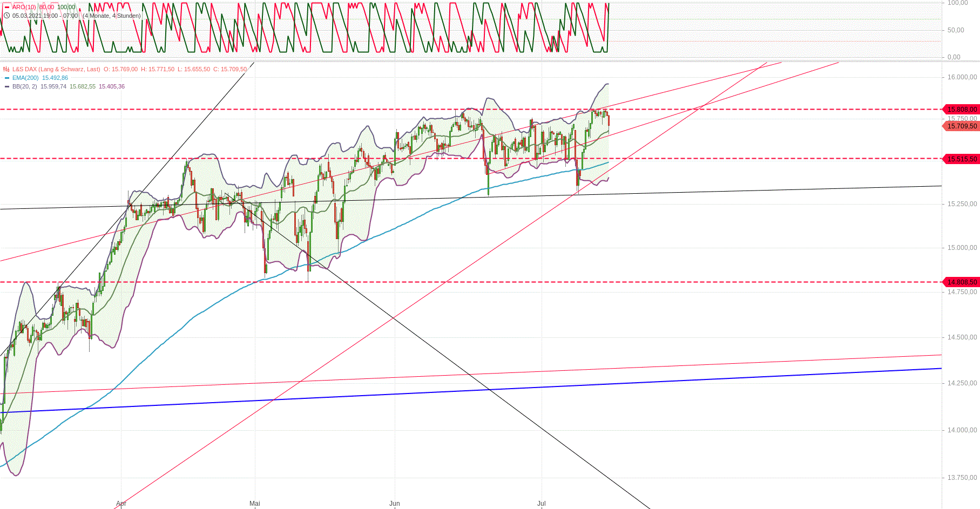Click the date range 05.03.2021 19:00 - 07:00
The height and width of the screenshot is (509, 980).
tap(45, 16)
